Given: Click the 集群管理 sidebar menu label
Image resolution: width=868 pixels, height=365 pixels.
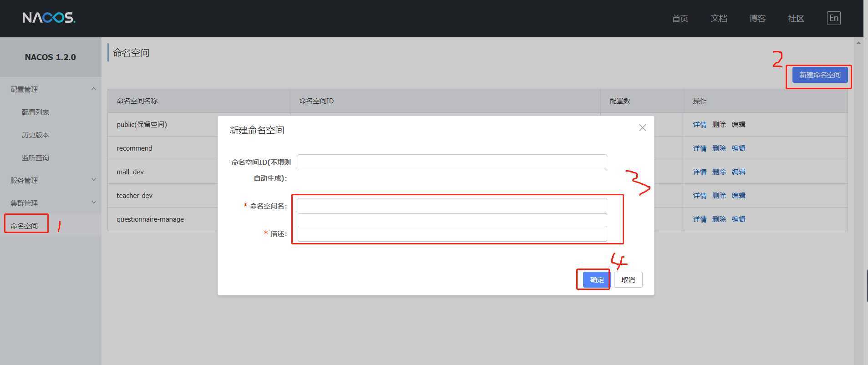Looking at the screenshot, I should [24, 203].
